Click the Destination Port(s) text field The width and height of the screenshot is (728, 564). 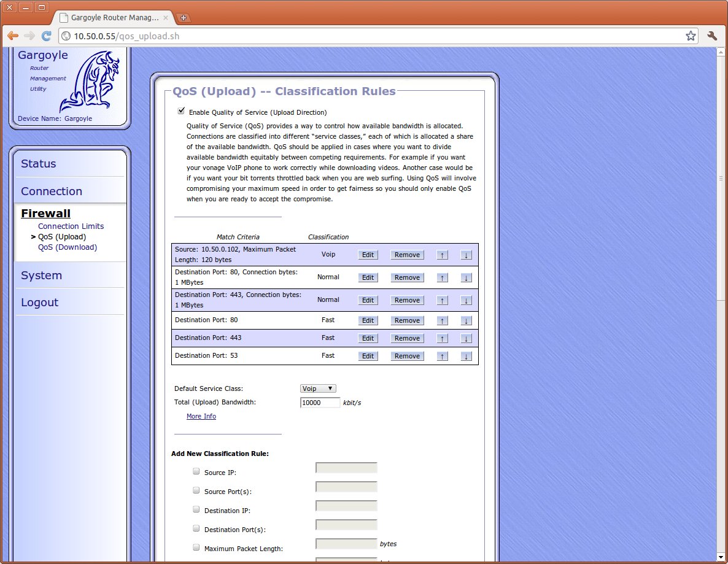tap(346, 525)
